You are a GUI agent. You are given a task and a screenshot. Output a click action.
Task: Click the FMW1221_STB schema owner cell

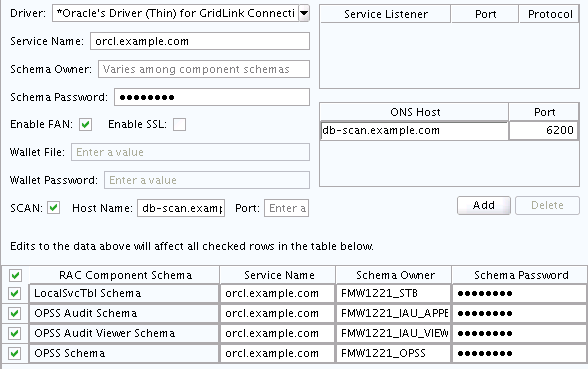(x=394, y=293)
